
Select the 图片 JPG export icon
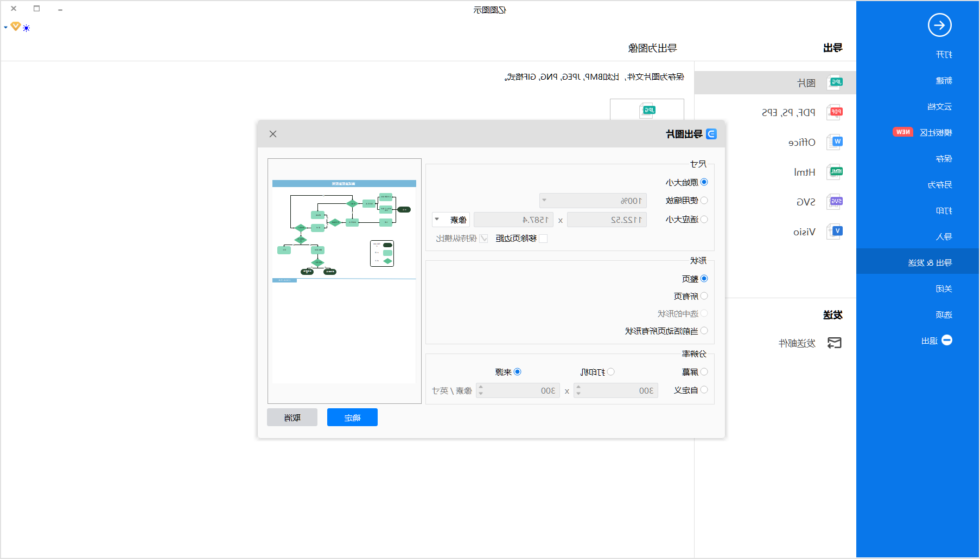[x=834, y=82]
